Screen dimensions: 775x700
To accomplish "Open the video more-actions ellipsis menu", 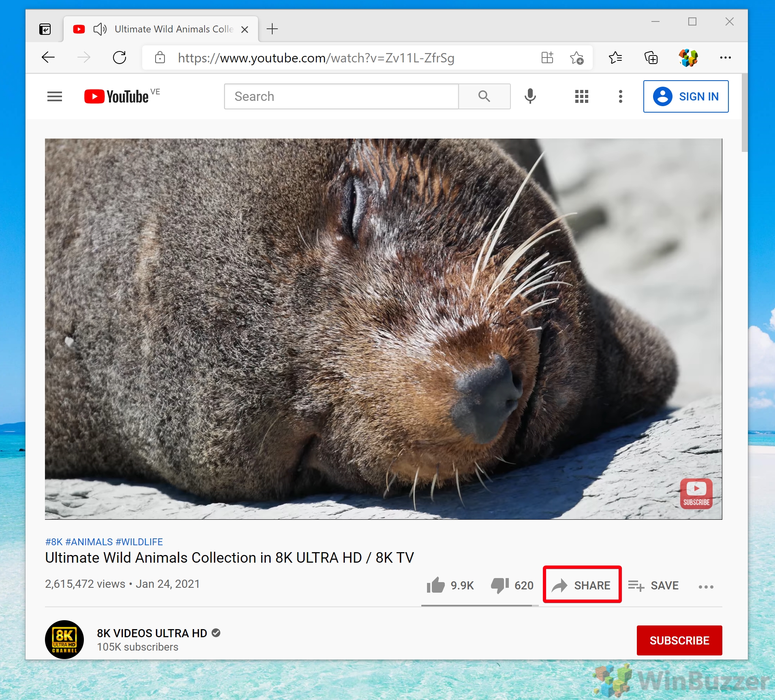I will click(x=707, y=587).
